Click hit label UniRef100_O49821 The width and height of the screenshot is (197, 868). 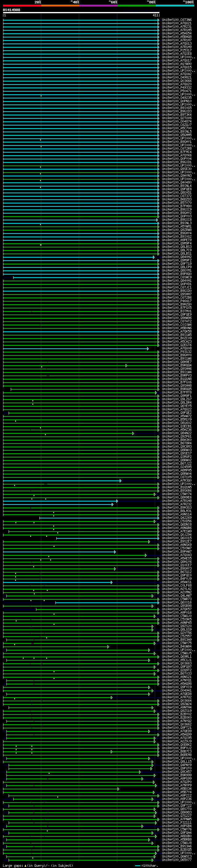[177, 78]
